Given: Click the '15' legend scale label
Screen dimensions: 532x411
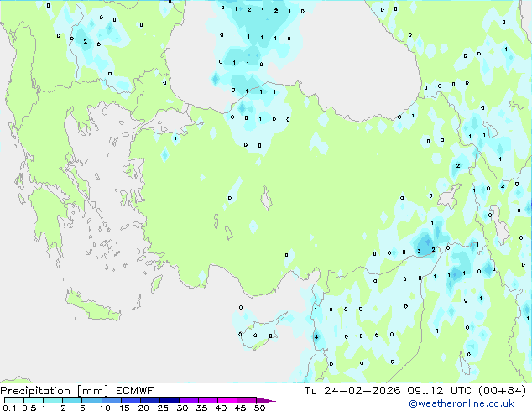Looking at the screenshot, I should [124, 408].
